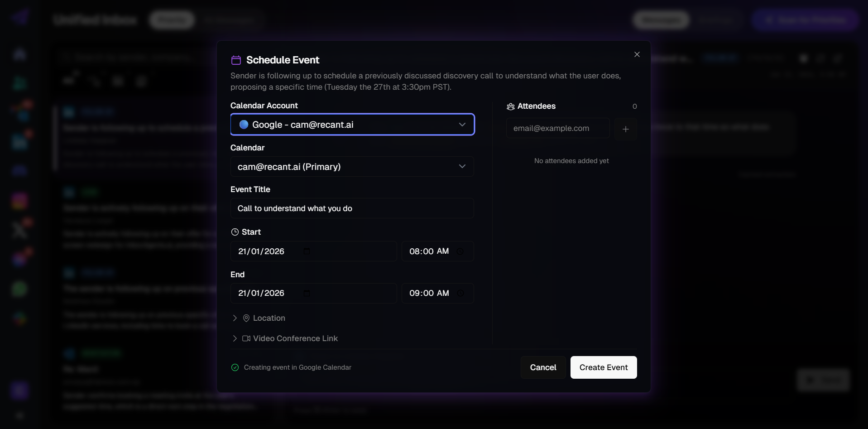Click the location pin icon

pos(246,318)
